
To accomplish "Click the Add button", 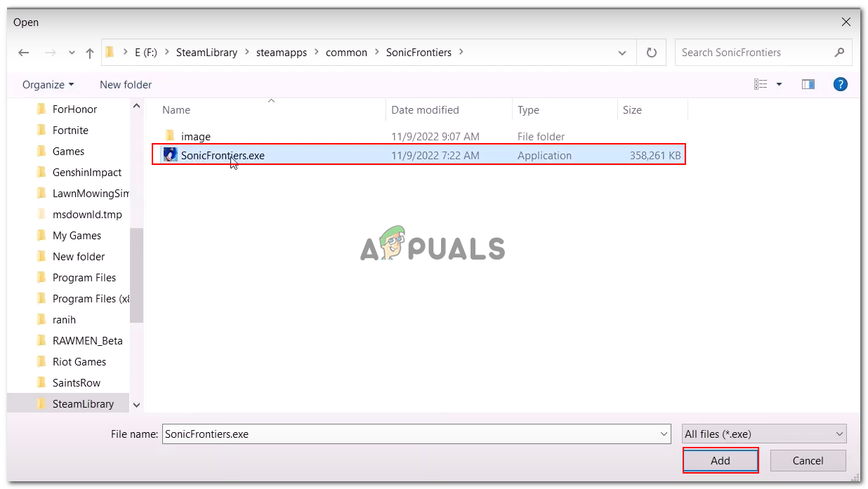I will 721,460.
